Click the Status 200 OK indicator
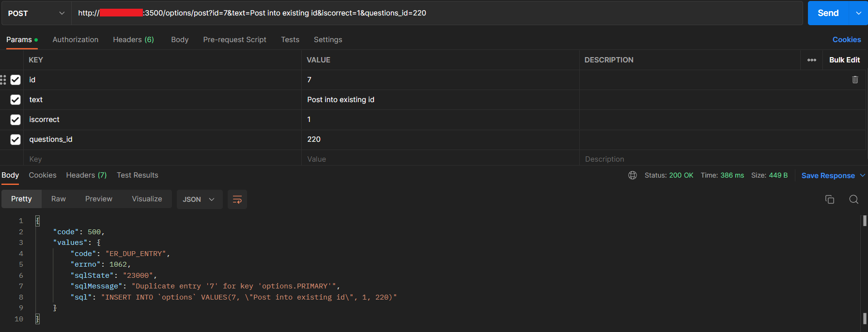The image size is (868, 332). 669,175
